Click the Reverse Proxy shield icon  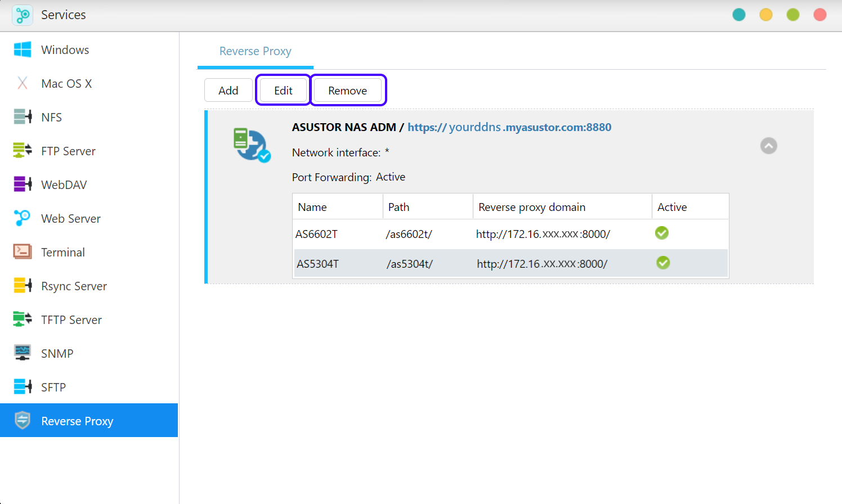point(23,420)
